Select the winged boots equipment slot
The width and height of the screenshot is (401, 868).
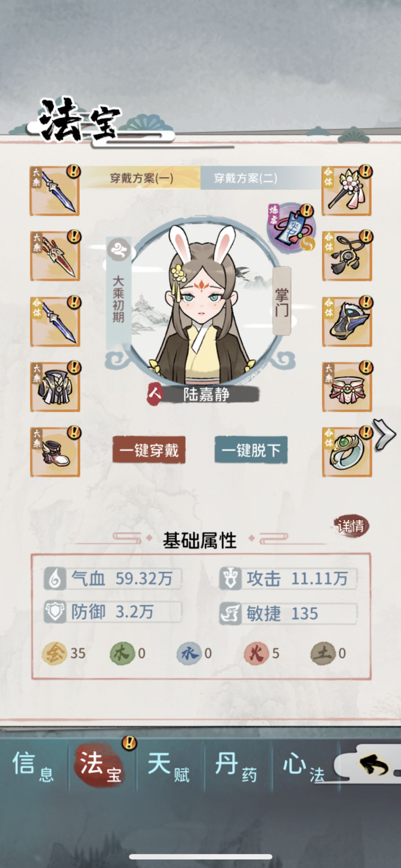click(x=55, y=452)
